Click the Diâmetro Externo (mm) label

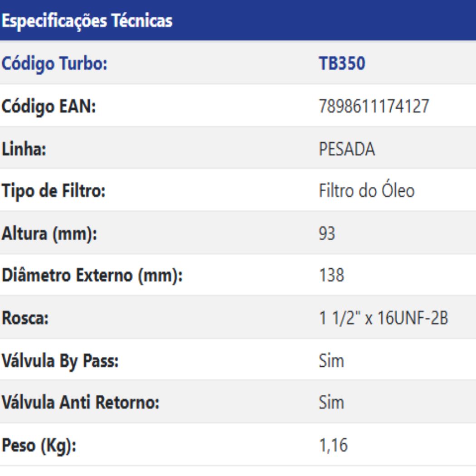(92, 276)
